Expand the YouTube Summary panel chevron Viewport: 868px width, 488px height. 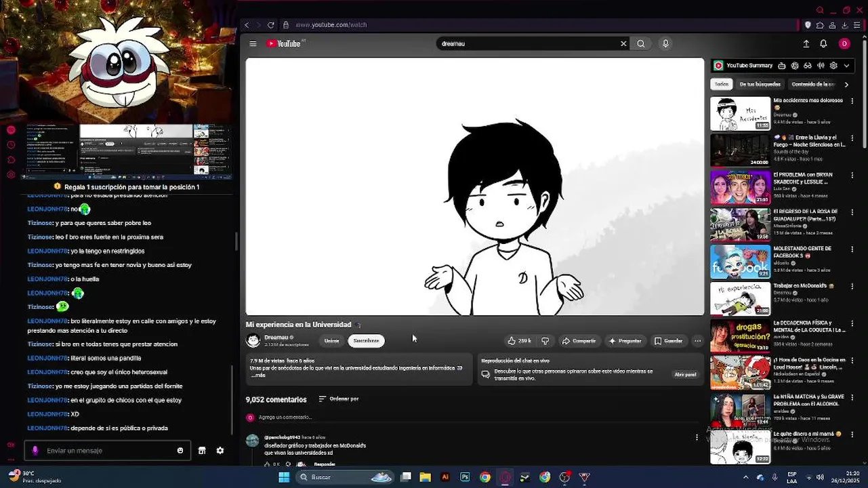coord(846,66)
